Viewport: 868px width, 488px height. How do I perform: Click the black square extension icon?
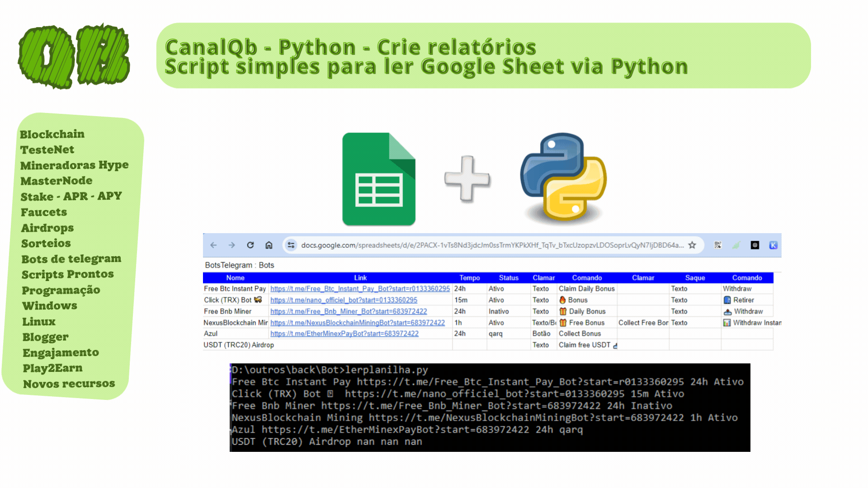point(755,245)
